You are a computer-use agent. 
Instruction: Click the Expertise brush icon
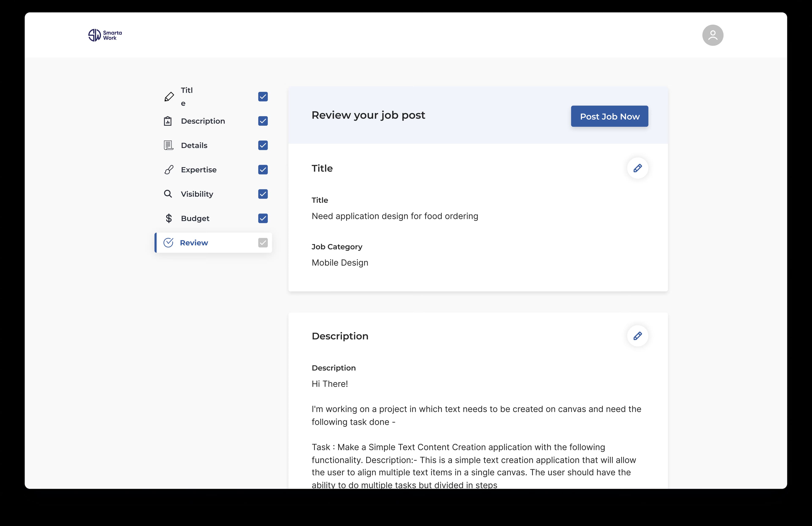click(169, 170)
